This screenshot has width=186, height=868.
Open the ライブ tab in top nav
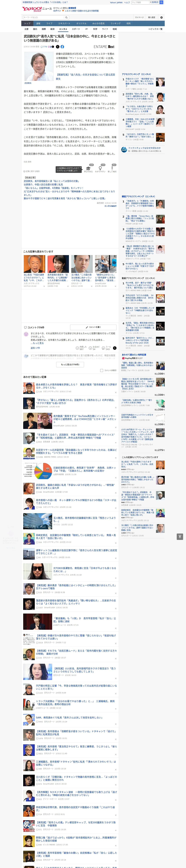click(49, 24)
